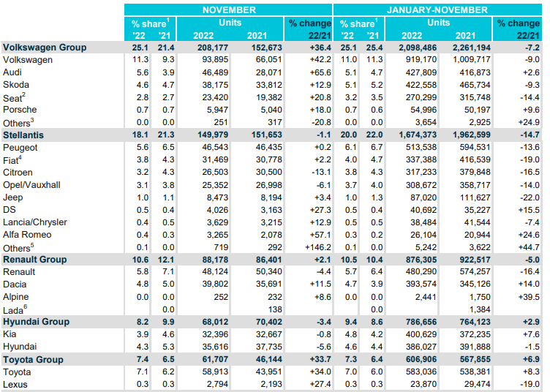Click the Skoda brand name
The height and width of the screenshot is (392, 550).
16,85
